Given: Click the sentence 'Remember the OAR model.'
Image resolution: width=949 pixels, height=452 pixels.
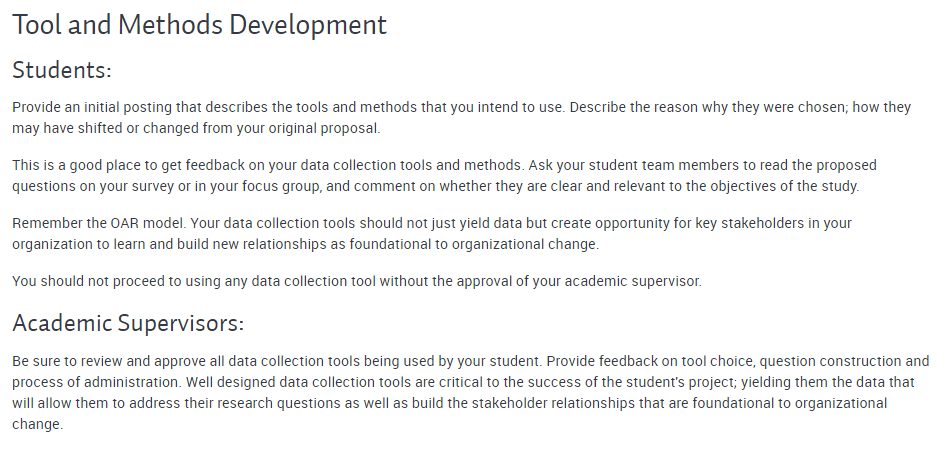Looking at the screenshot, I should pyautogui.click(x=99, y=223).
